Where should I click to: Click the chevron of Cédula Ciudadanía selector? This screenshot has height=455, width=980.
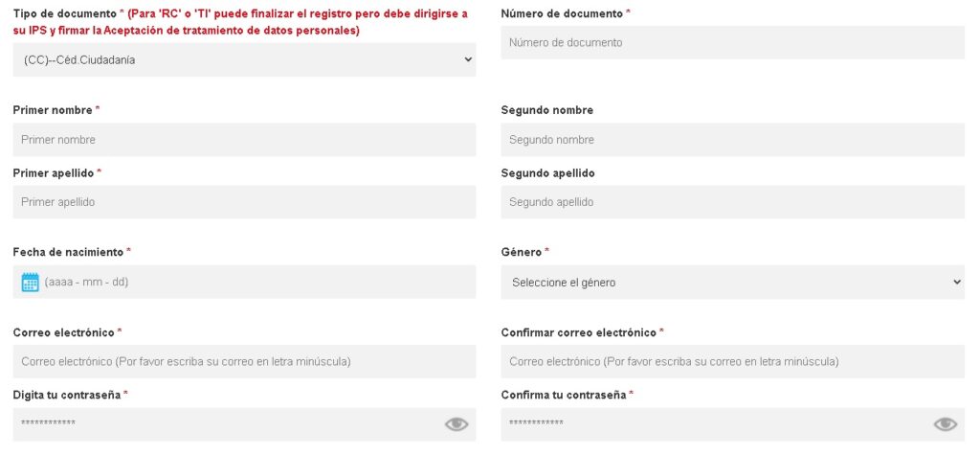click(x=468, y=60)
